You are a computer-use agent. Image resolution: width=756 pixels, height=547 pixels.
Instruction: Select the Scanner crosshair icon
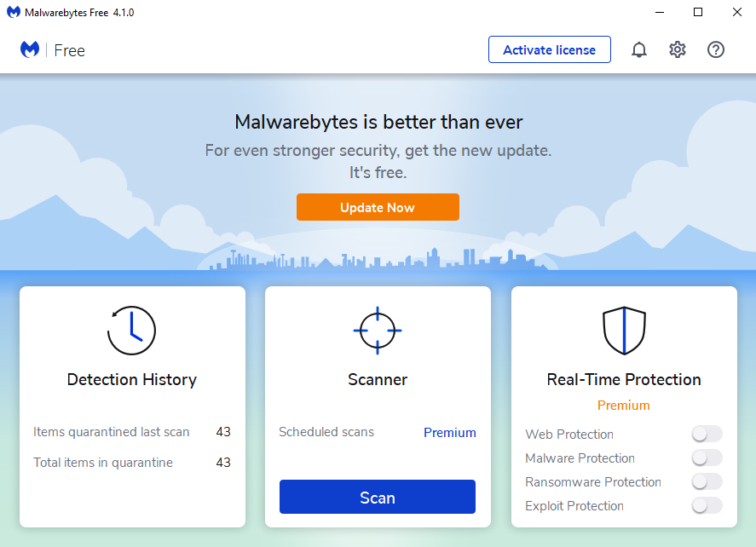378,331
